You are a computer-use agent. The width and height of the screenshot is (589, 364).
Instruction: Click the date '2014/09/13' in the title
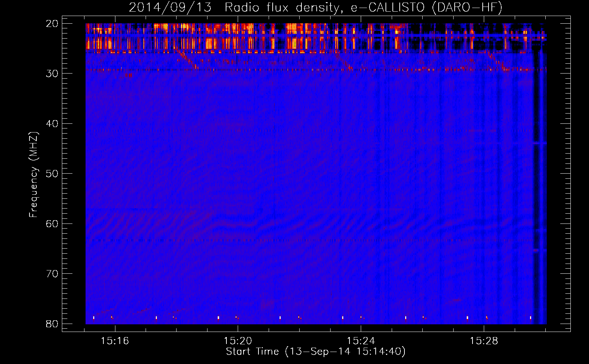click(x=170, y=8)
